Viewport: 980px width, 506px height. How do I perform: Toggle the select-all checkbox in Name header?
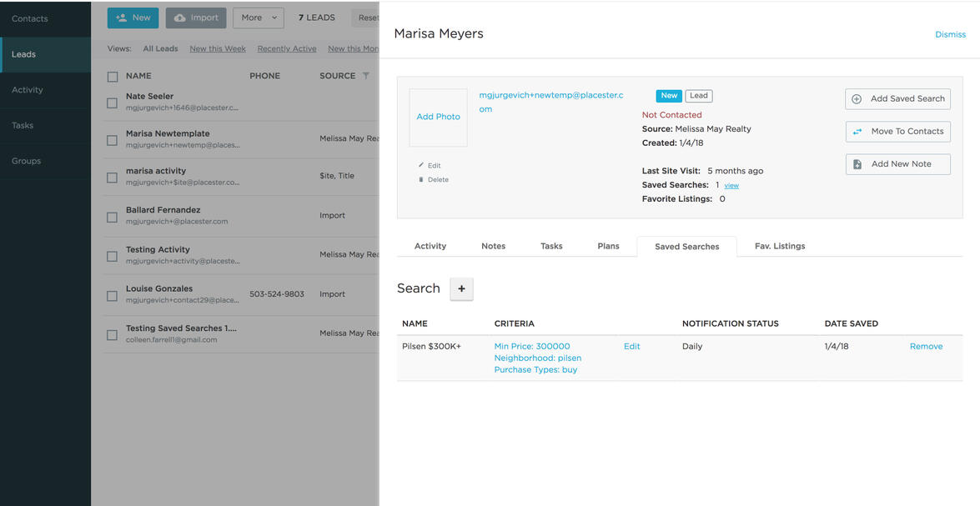pos(112,77)
